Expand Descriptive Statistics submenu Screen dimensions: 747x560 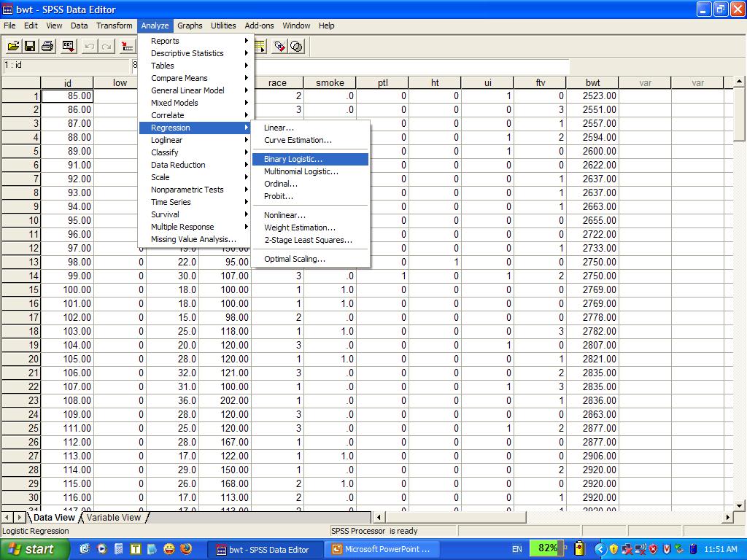(196, 53)
